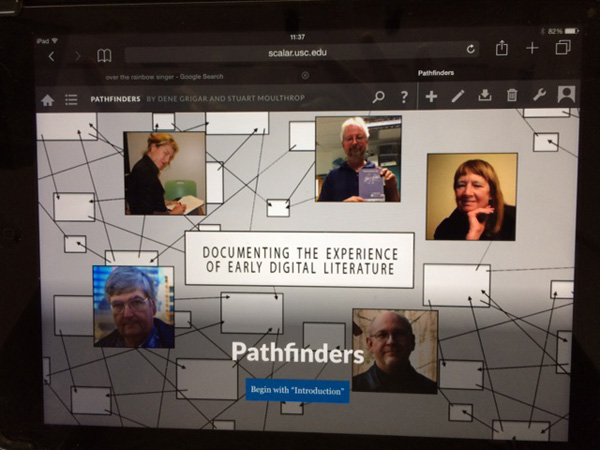Tap battery status indicator

[562, 31]
